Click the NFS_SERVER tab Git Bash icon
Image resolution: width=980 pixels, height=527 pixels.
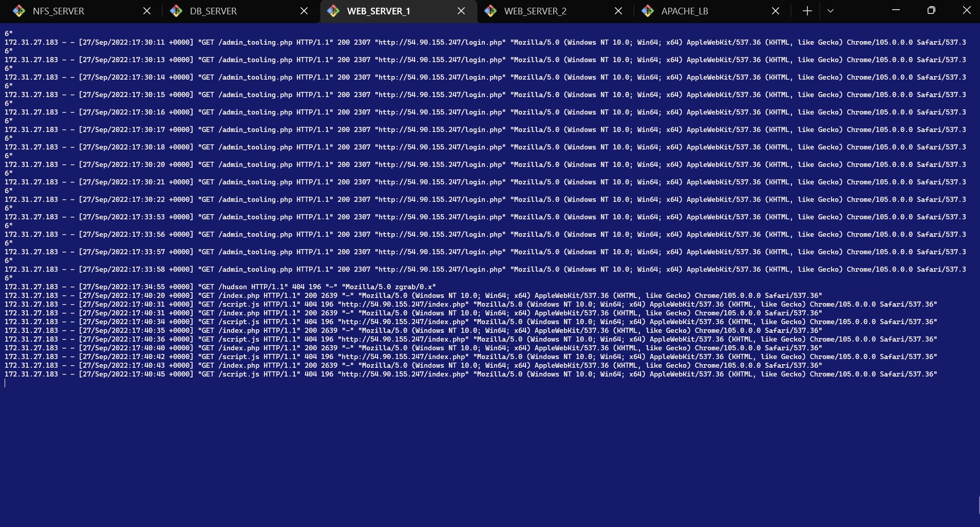click(19, 11)
